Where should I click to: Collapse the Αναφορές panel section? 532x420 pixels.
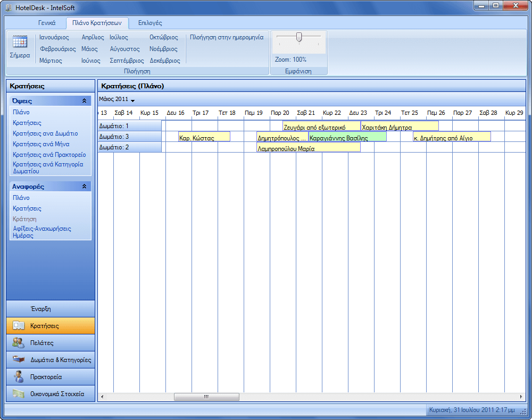point(84,187)
